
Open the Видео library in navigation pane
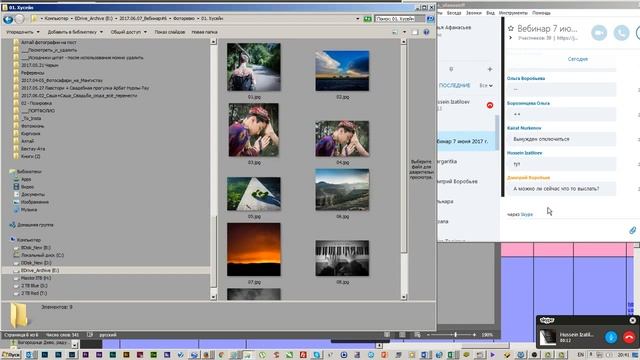click(27, 187)
